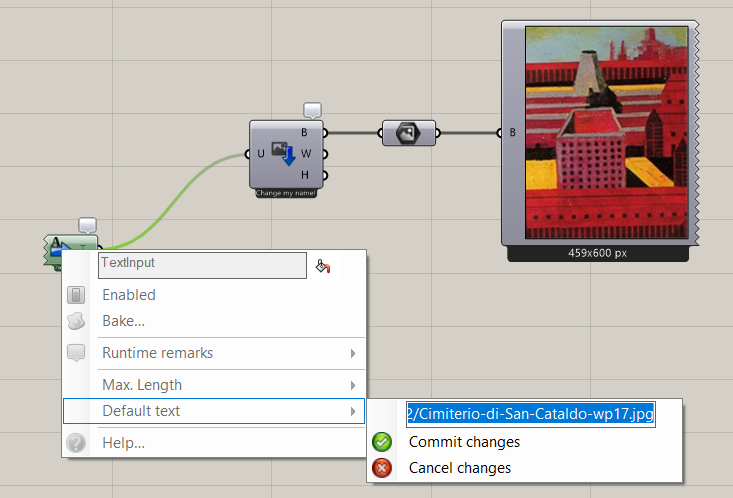Open Help... menu entry
Viewport: 733px width, 498px height.
click(x=123, y=443)
